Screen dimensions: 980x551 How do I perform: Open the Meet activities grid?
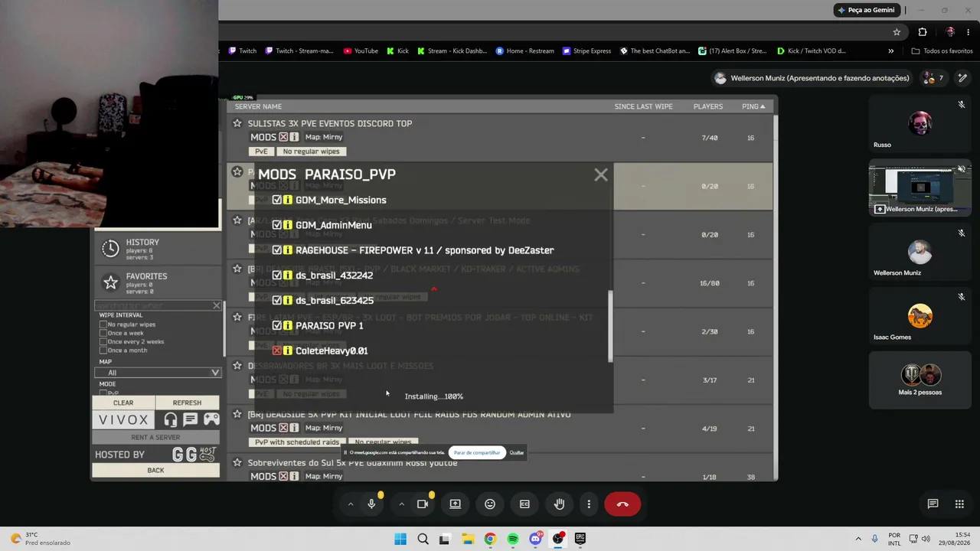tap(959, 504)
